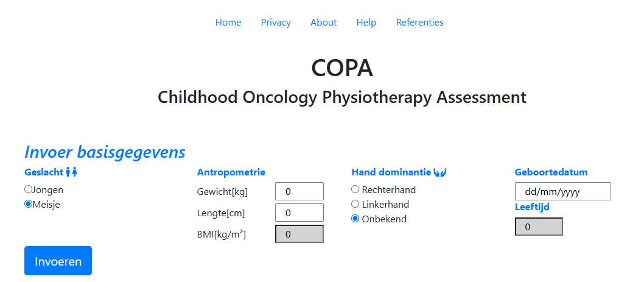The image size is (644, 282).
Task: Click the greyed BMI value field
Action: [299, 234]
